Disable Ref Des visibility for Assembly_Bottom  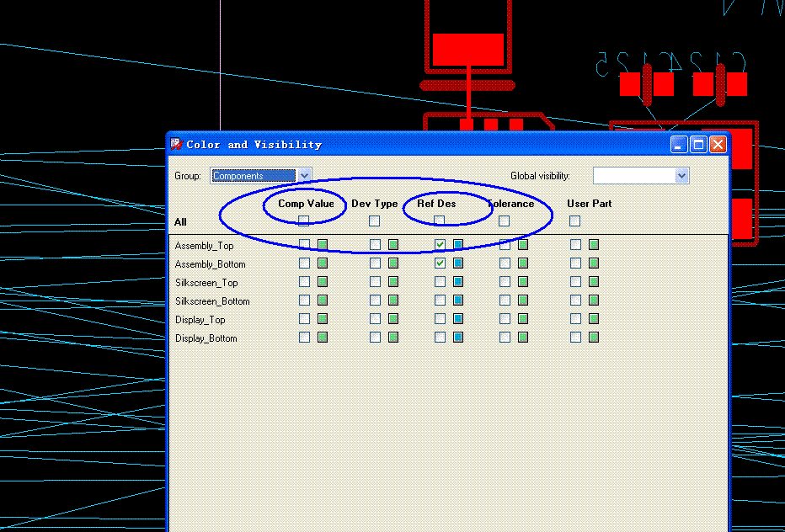[440, 263]
